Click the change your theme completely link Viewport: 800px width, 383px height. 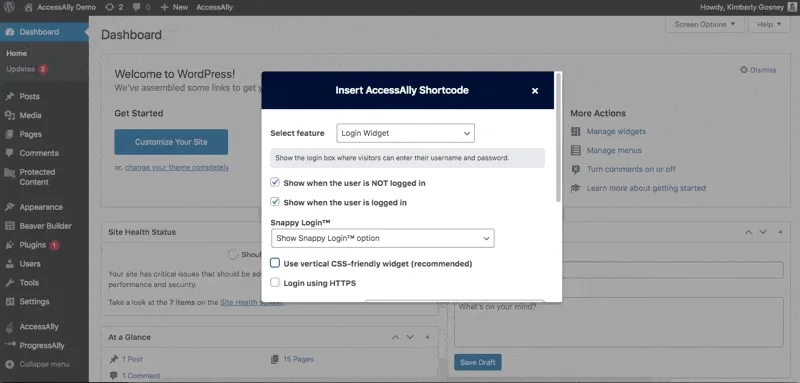tap(177, 167)
